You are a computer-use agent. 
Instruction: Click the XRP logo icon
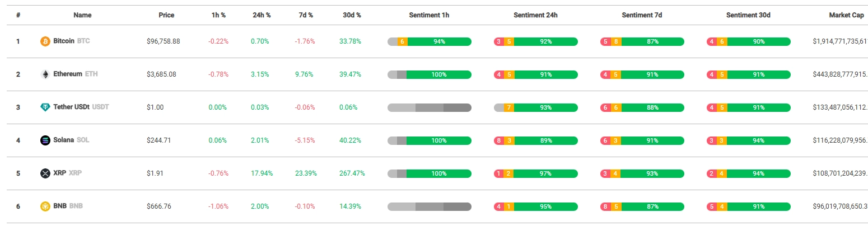(x=45, y=173)
